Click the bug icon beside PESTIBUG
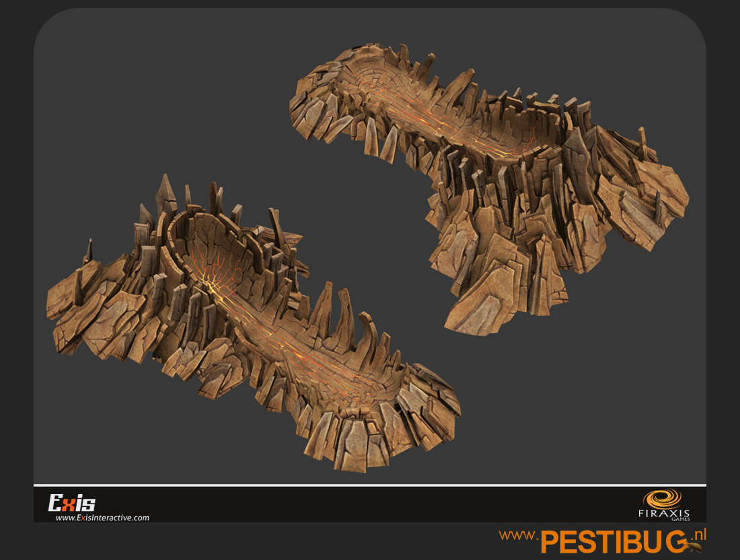Screen dimensions: 740x560 pyautogui.click(x=693, y=547)
